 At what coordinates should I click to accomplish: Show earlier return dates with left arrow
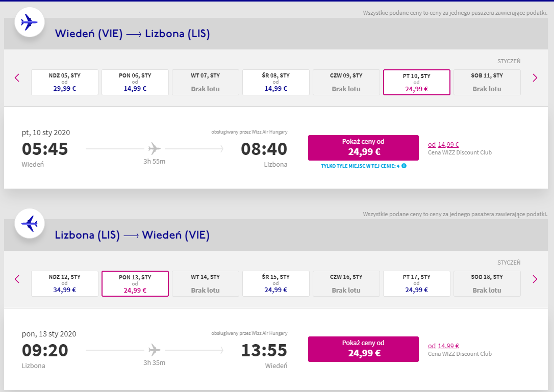pos(17,279)
